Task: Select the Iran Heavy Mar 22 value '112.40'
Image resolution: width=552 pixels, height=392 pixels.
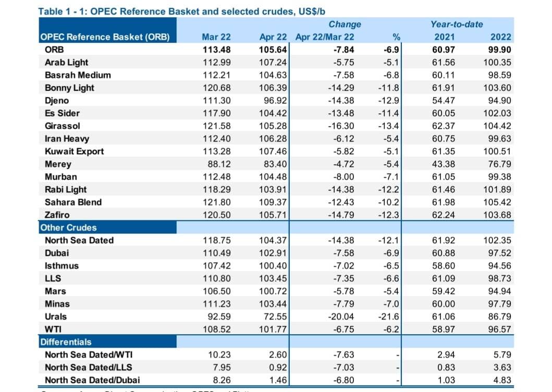Action: [216, 139]
